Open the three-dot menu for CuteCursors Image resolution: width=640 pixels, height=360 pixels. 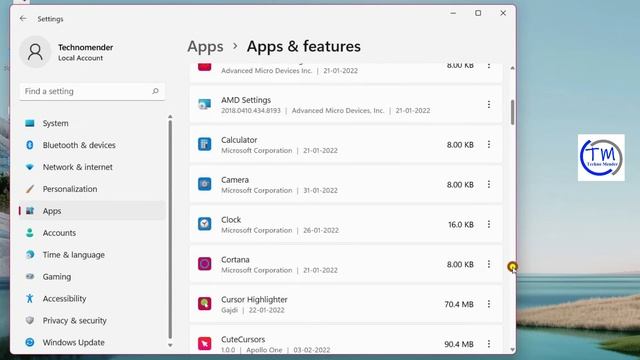pos(489,344)
